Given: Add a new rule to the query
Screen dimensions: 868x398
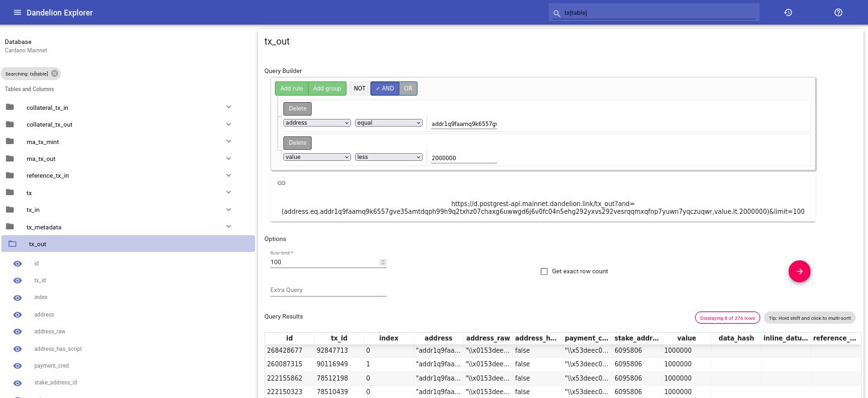Looking at the screenshot, I should [291, 89].
